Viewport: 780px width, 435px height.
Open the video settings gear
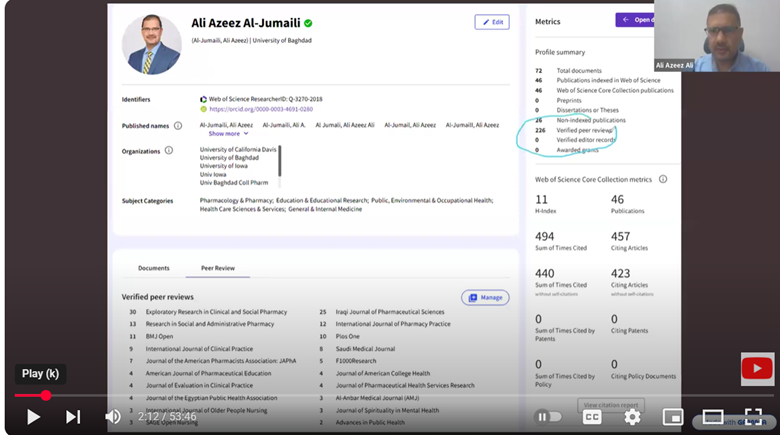point(632,417)
